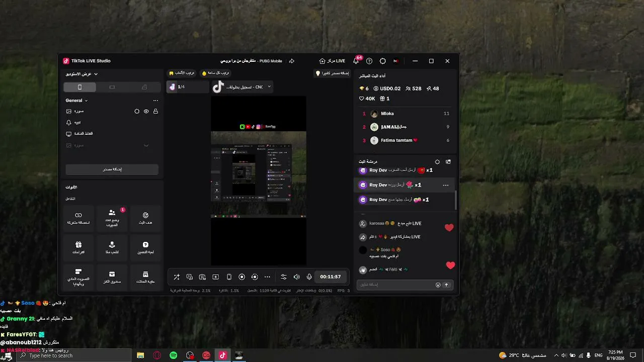Click the phone icon in the control bar

click(x=229, y=277)
